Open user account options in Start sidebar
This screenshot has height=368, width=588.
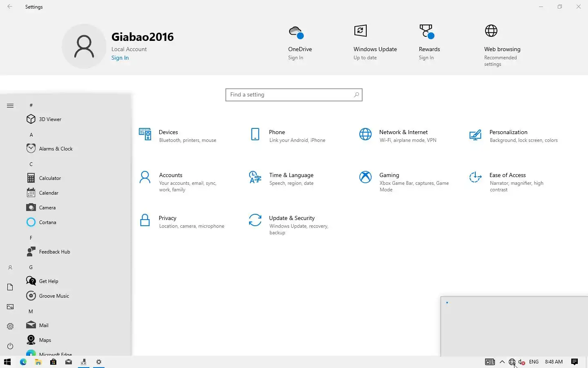10,267
